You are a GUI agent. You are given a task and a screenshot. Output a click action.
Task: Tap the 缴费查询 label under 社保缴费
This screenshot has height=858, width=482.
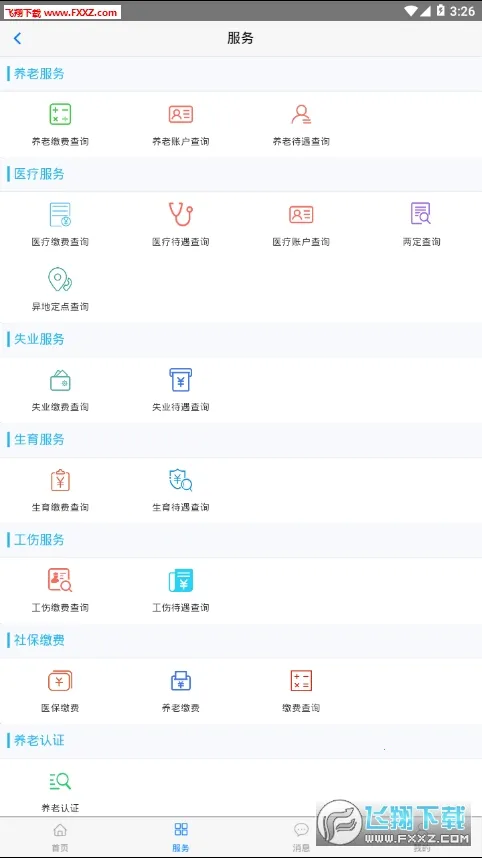coord(301,708)
